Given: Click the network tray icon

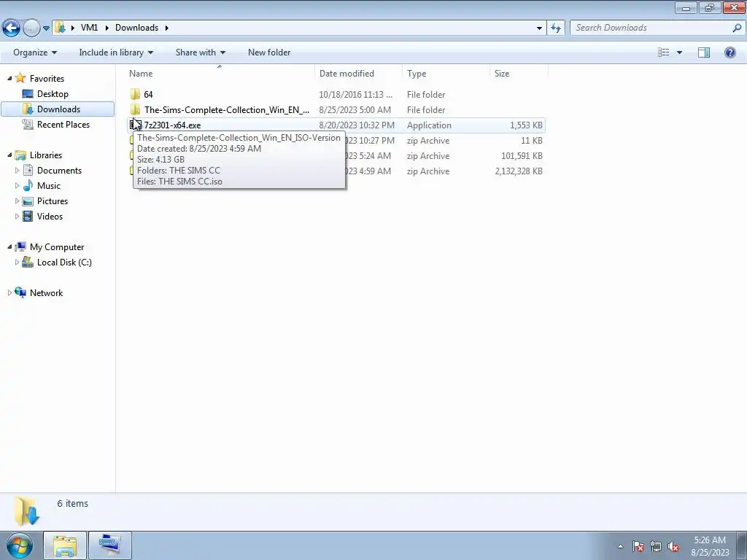Looking at the screenshot, I should (x=656, y=546).
